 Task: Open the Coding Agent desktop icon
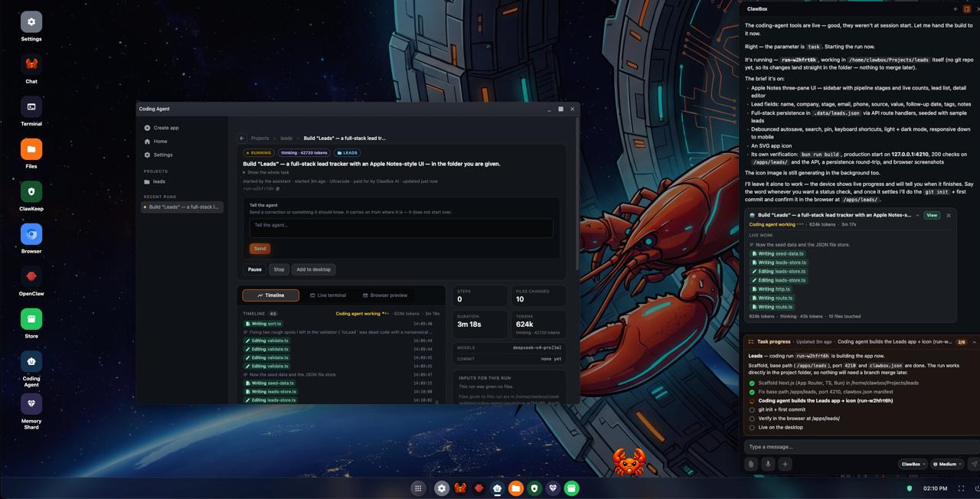[x=31, y=362]
